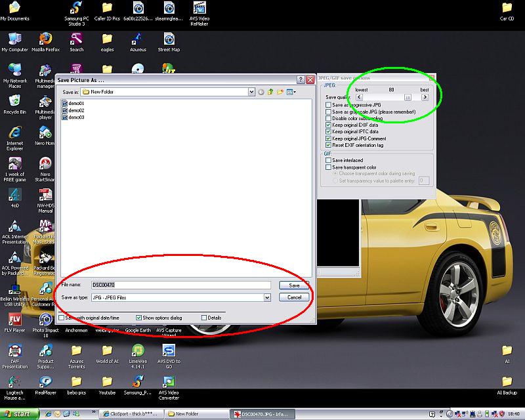This screenshot has width=525, height=420.
Task: Enable Save as progressive JPG
Action: click(329, 105)
